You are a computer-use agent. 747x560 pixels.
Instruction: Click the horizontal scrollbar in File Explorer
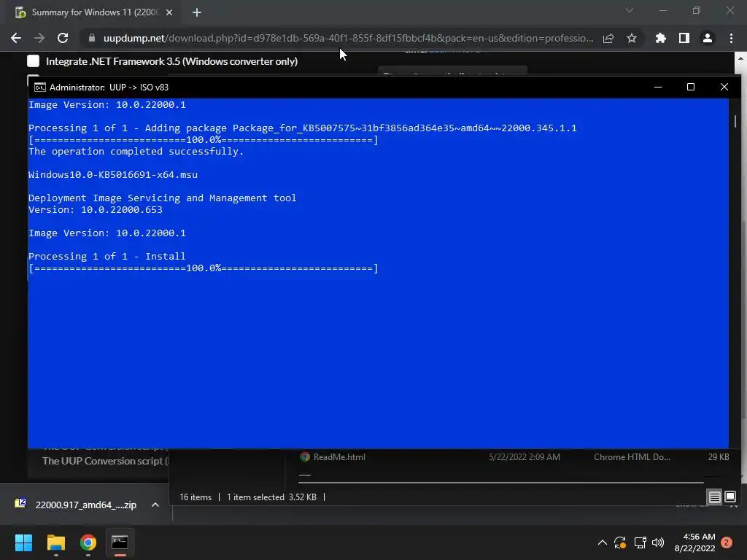500,482
